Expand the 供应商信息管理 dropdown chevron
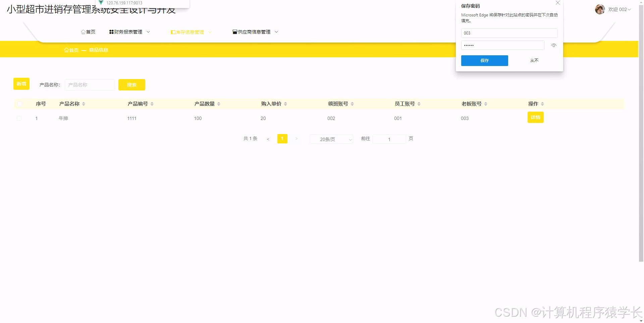The image size is (644, 323). (x=276, y=32)
